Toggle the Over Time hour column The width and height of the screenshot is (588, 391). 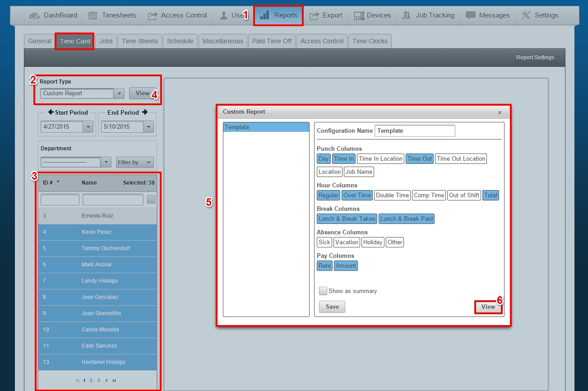pos(357,195)
